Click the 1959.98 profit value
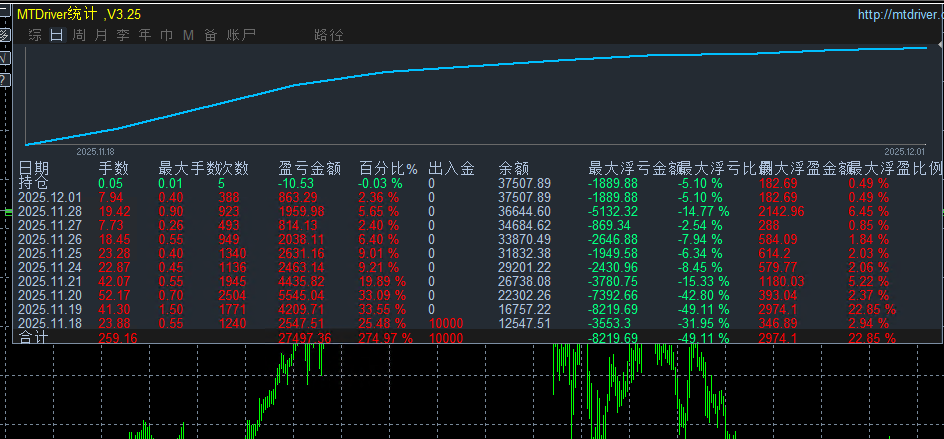The image size is (944, 439). tap(303, 211)
